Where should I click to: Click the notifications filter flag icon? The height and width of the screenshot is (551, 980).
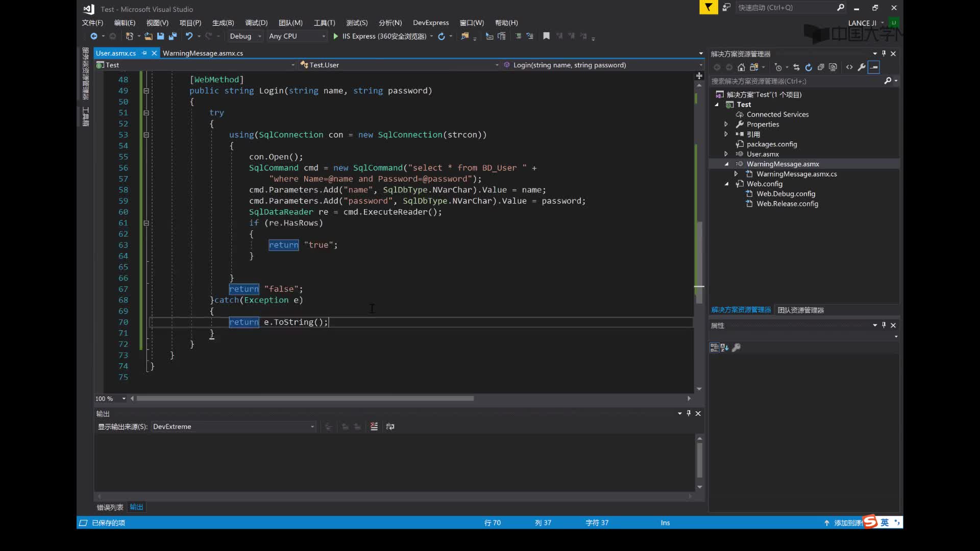pyautogui.click(x=708, y=7)
